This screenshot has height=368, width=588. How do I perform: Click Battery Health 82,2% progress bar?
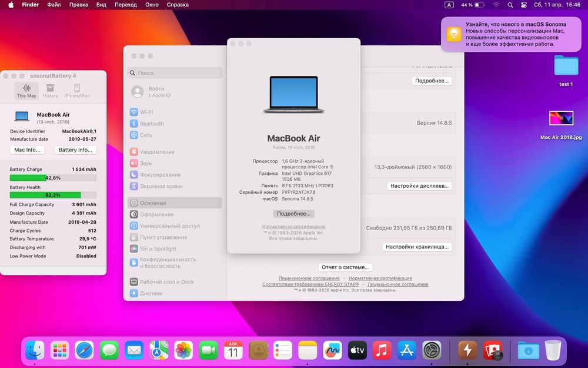coord(53,195)
